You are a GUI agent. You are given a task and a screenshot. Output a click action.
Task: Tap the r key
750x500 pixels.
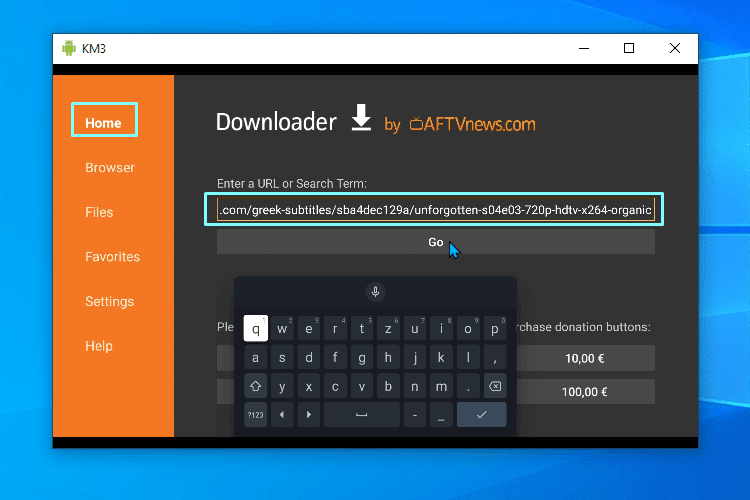coord(335,328)
